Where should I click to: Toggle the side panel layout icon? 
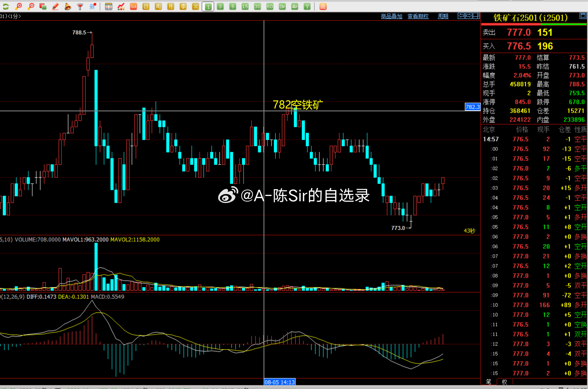click(476, 16)
